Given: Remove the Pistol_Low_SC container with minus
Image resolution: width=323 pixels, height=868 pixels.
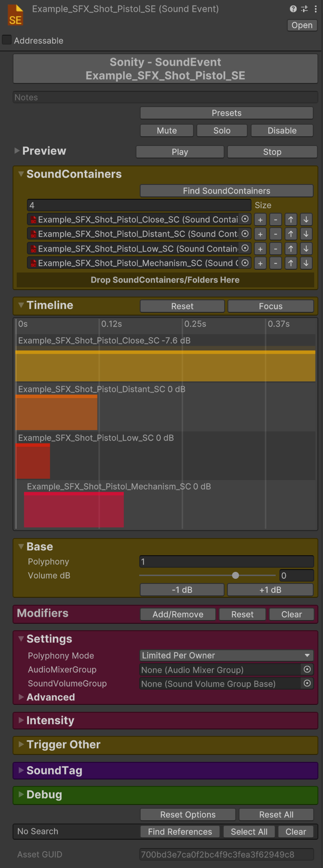Looking at the screenshot, I should [276, 249].
